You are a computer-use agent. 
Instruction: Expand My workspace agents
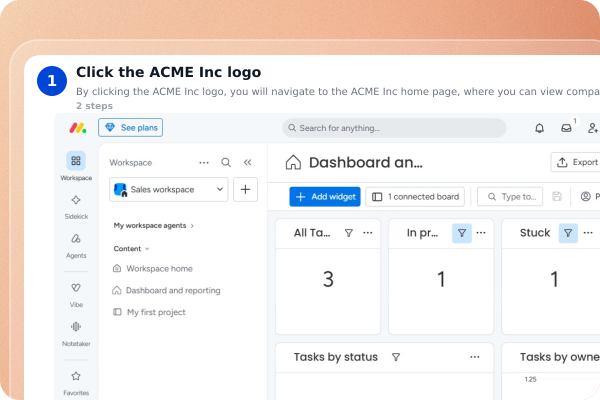pos(153,225)
